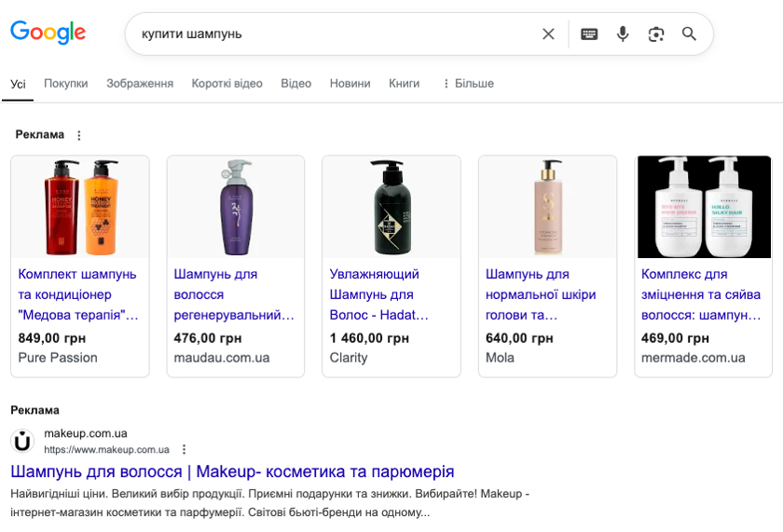Open purple regenerating shampoo bottle image
The width and height of the screenshot is (783, 532).
(236, 207)
